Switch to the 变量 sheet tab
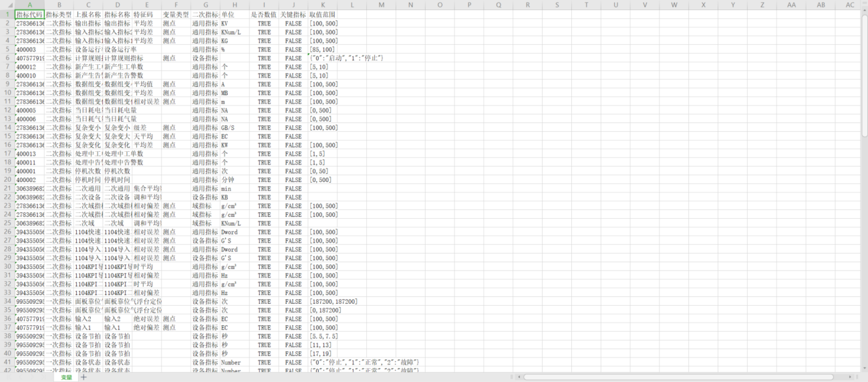Screen dimensions: 868x382 (66, 377)
